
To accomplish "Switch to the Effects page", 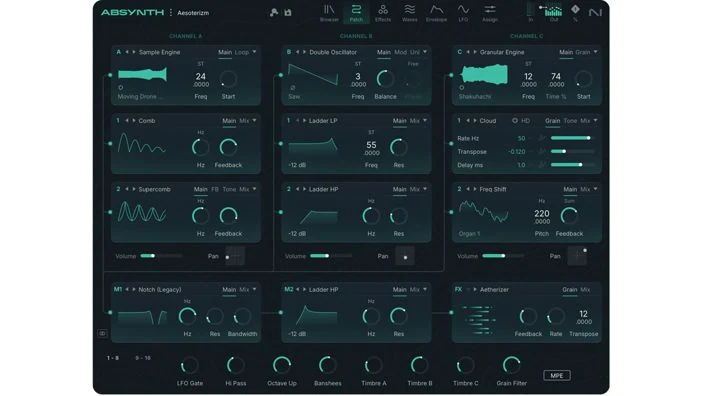I will point(383,13).
